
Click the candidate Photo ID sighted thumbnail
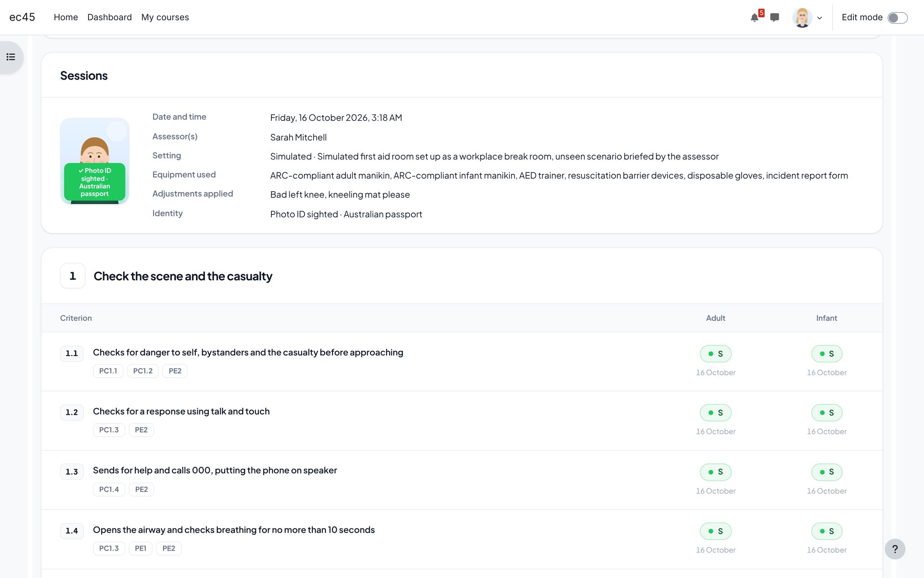95,161
